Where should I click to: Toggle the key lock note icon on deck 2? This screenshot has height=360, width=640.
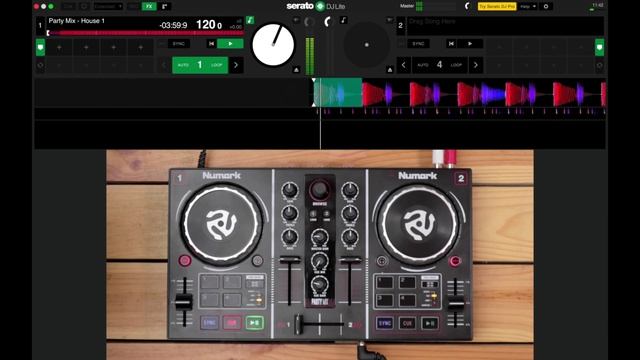click(343, 20)
